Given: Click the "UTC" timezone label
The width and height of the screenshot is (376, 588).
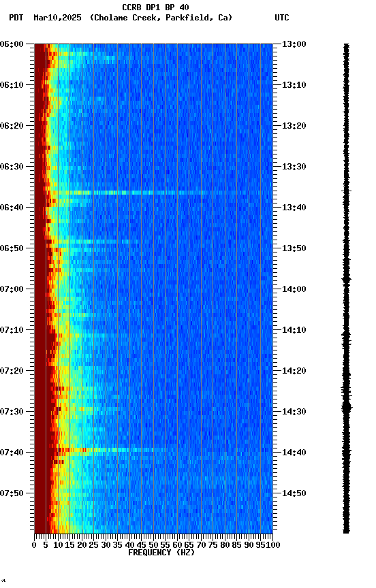Looking at the screenshot, I should (x=282, y=18).
